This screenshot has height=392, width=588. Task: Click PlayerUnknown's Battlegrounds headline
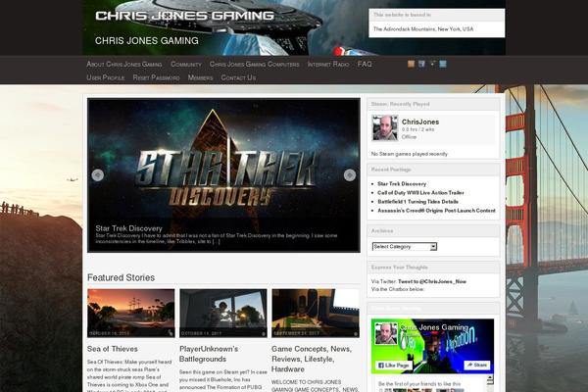tap(209, 354)
